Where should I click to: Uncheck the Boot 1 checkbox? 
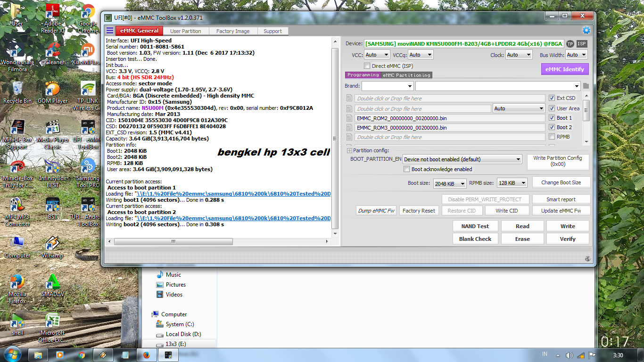coord(552,118)
